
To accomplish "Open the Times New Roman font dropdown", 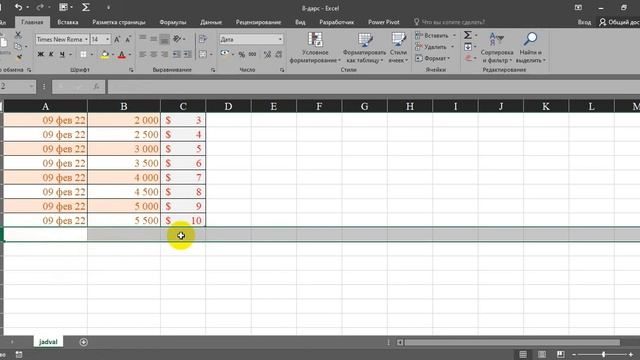I will (86, 40).
